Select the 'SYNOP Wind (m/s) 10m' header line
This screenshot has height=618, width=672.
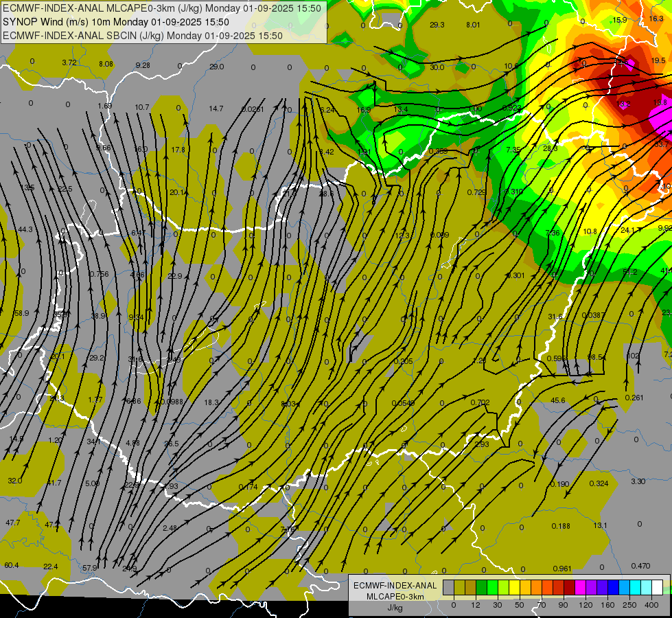coord(116,22)
